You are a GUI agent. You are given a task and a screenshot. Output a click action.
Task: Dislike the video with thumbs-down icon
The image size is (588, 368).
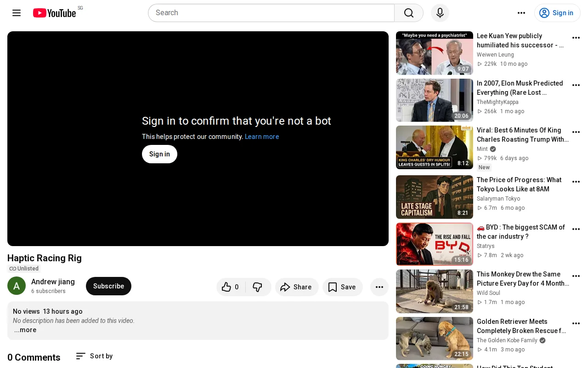pyautogui.click(x=258, y=287)
